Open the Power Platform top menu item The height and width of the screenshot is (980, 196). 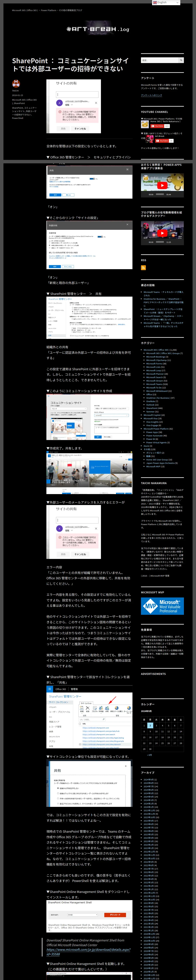(48, 10)
